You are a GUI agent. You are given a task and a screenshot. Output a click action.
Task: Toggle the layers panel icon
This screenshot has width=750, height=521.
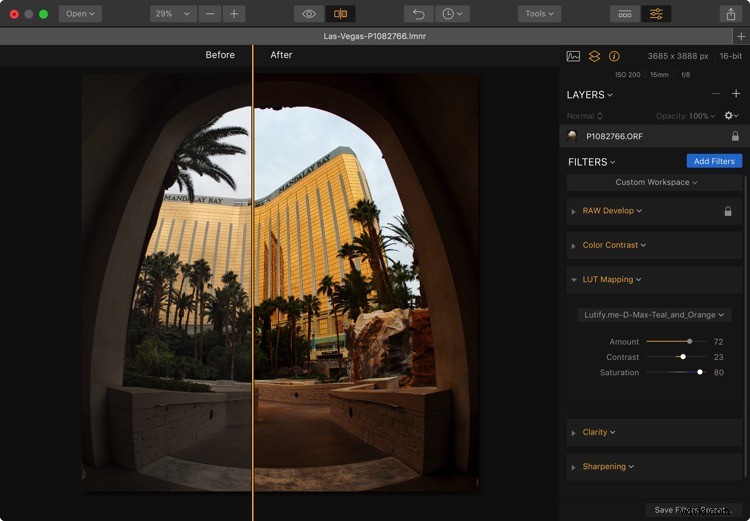click(594, 56)
